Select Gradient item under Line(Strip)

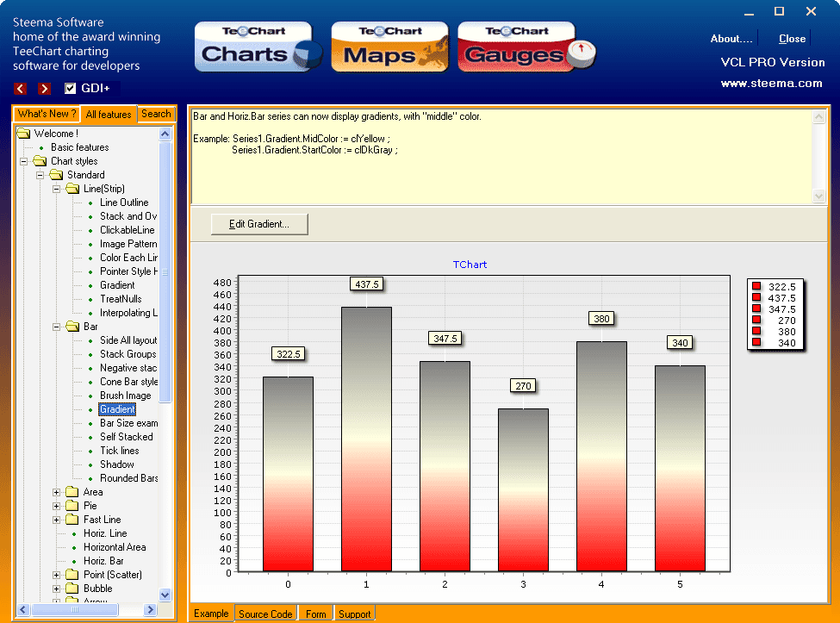point(117,285)
